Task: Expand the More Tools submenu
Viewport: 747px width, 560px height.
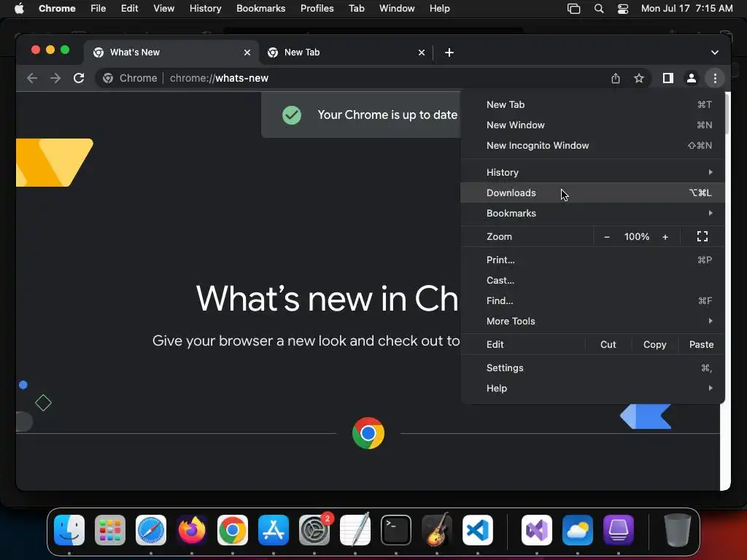Action: (x=592, y=321)
